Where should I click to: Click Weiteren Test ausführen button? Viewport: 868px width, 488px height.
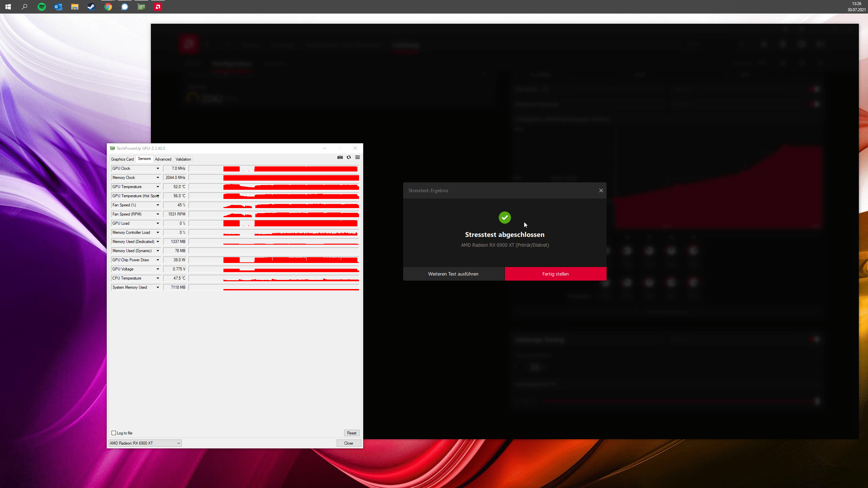pos(453,274)
